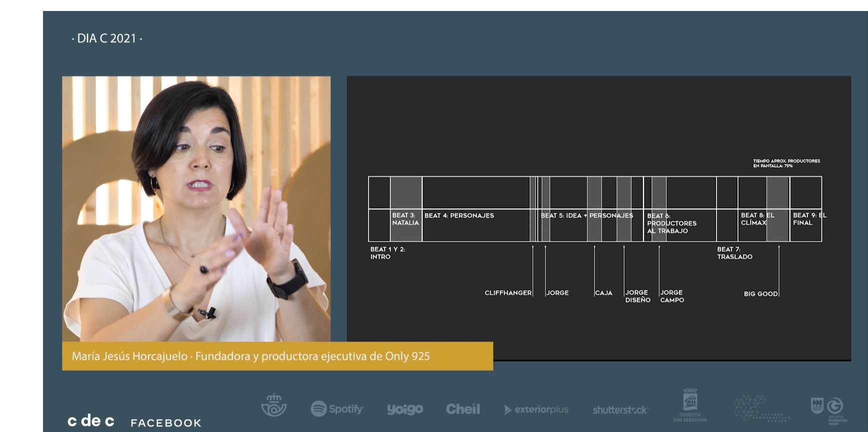The width and height of the screenshot is (868, 432).
Task: Click the DIA C 2021 title
Action: (x=106, y=38)
